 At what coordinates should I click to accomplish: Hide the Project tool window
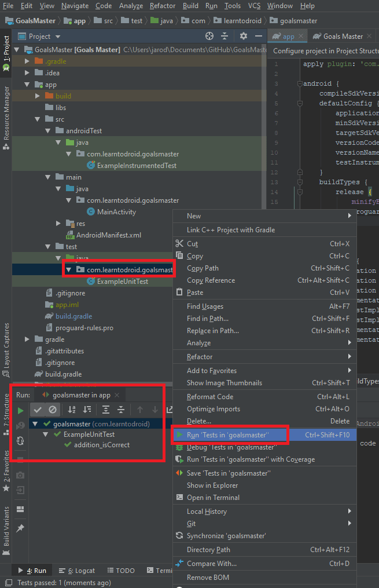[259, 36]
